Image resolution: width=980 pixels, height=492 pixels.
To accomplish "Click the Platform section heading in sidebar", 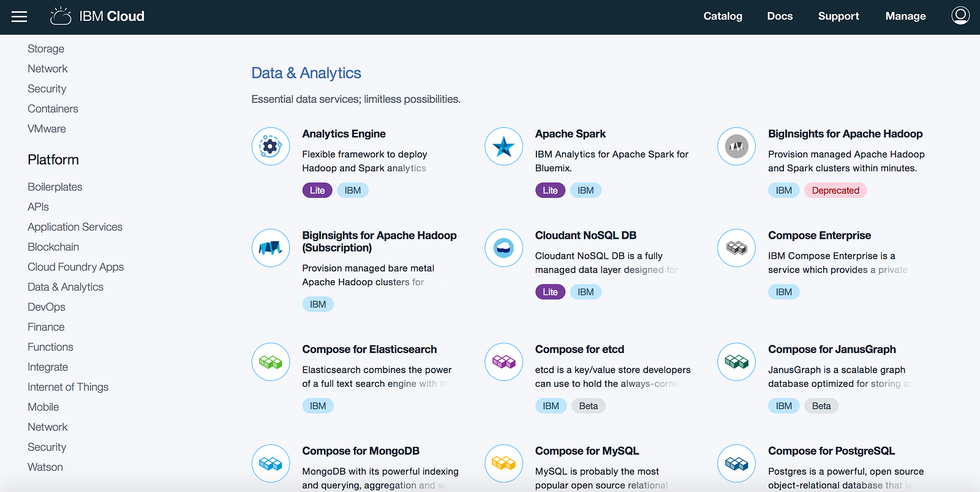I will click(x=53, y=160).
